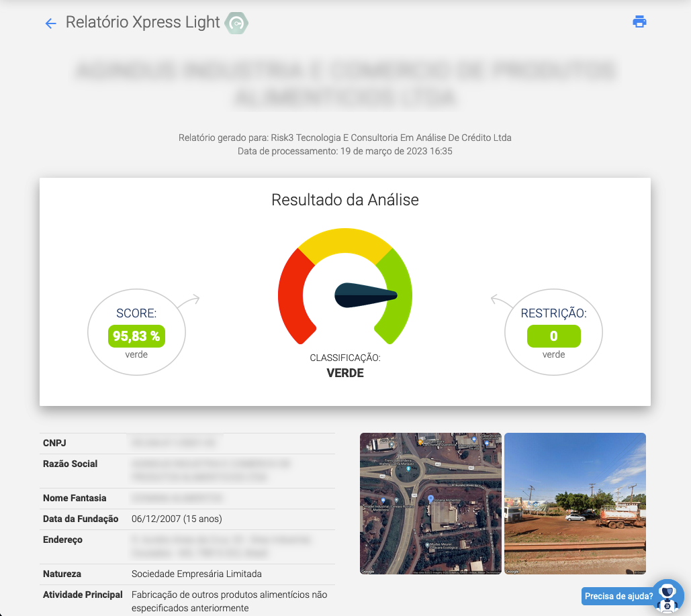Click the curved arrow next to SCORE circle
Viewport: 691px width, 616px height.
click(x=189, y=300)
